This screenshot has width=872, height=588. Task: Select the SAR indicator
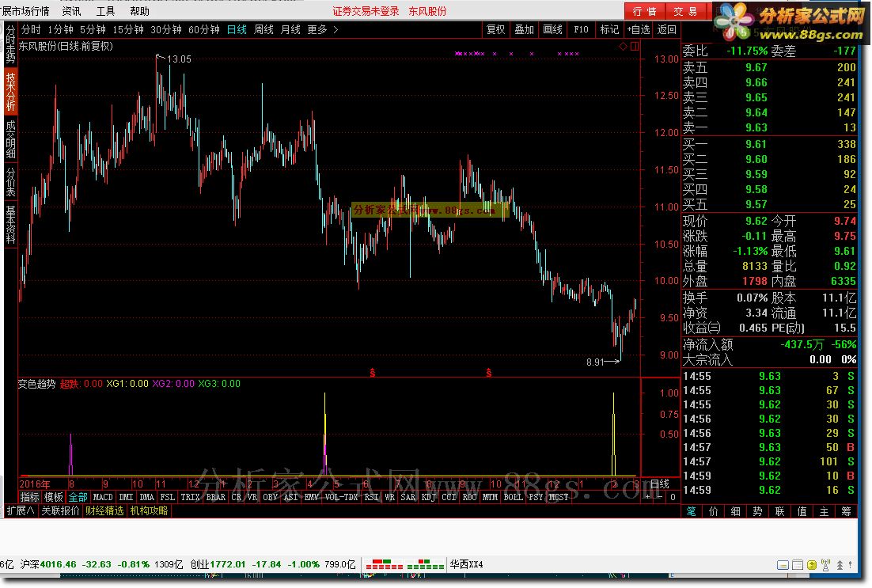tap(408, 497)
